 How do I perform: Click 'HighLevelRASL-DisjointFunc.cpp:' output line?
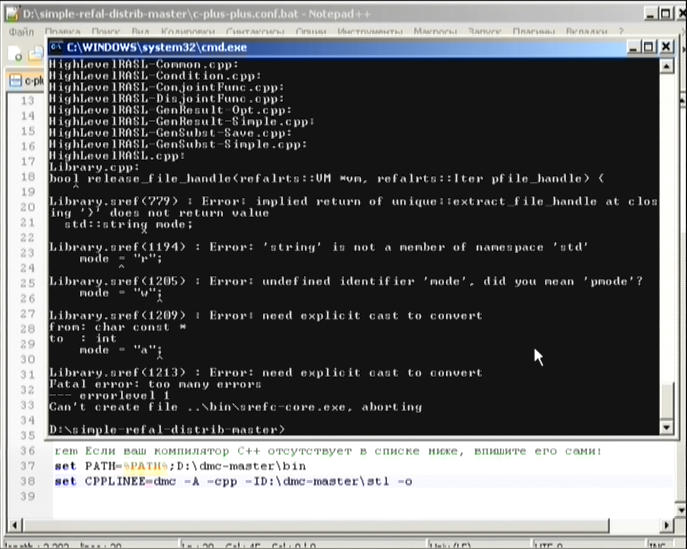[166, 99]
